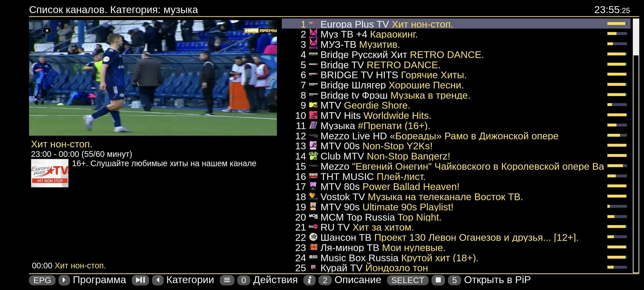Click the Europa Plus TV channel logo in row 1
644x290 pixels.
[x=313, y=24]
